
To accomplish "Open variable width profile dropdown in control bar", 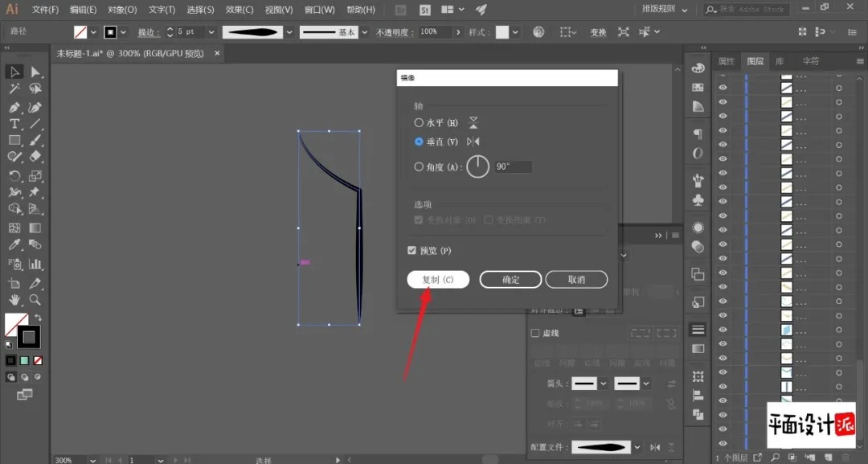I will (289, 32).
